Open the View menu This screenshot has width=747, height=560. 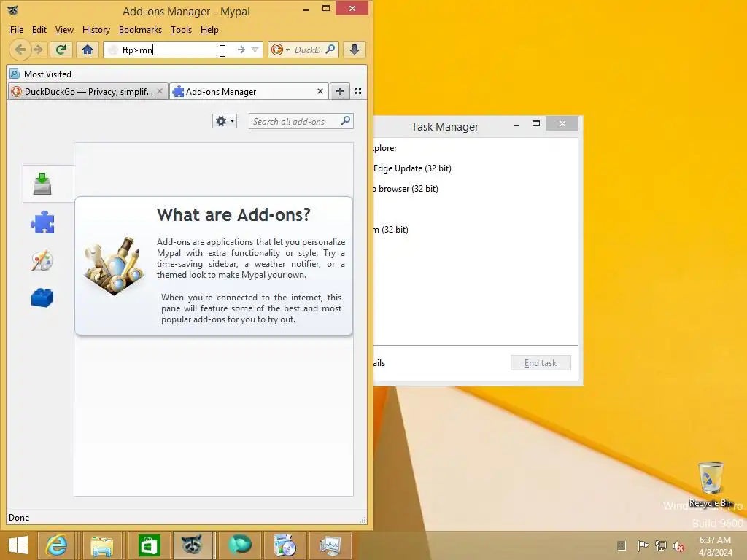[64, 29]
